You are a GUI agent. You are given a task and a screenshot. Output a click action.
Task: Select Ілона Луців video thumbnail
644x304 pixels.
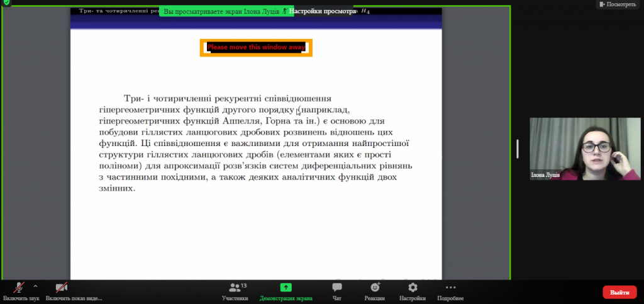pos(579,149)
